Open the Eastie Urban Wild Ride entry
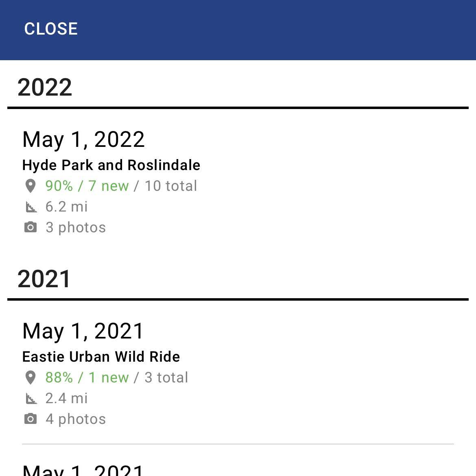Image resolution: width=476 pixels, height=476 pixels. [x=101, y=357]
